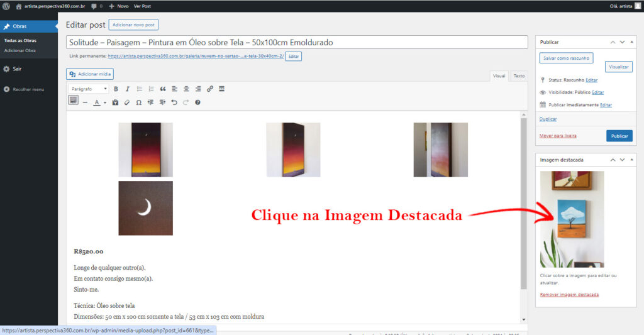Focus the post title field

point(297,42)
